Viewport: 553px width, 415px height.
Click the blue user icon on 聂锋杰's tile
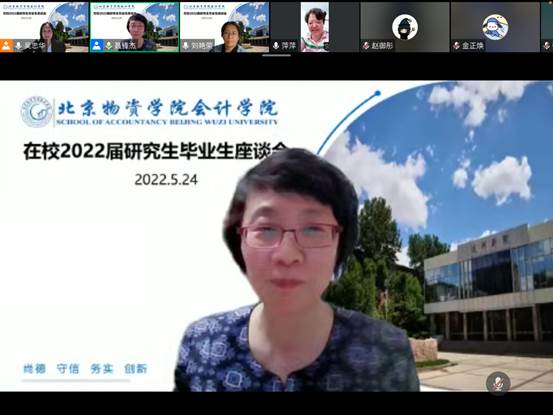click(96, 46)
